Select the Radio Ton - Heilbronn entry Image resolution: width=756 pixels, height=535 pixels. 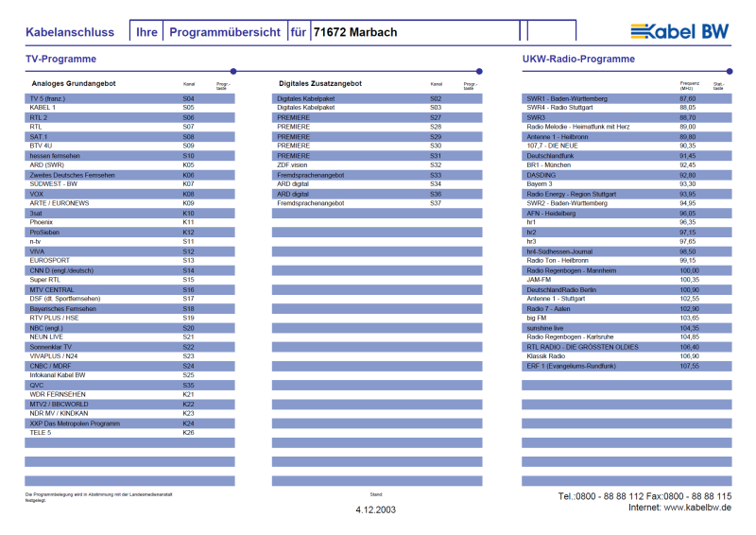tap(558, 261)
